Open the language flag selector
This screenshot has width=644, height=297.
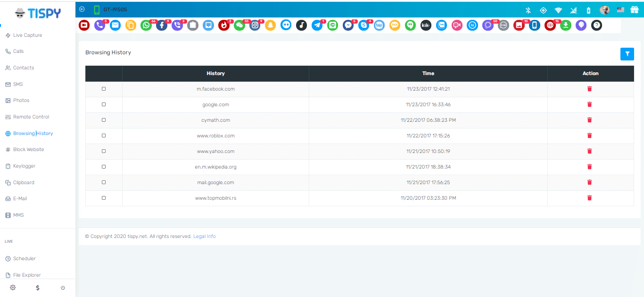[620, 10]
